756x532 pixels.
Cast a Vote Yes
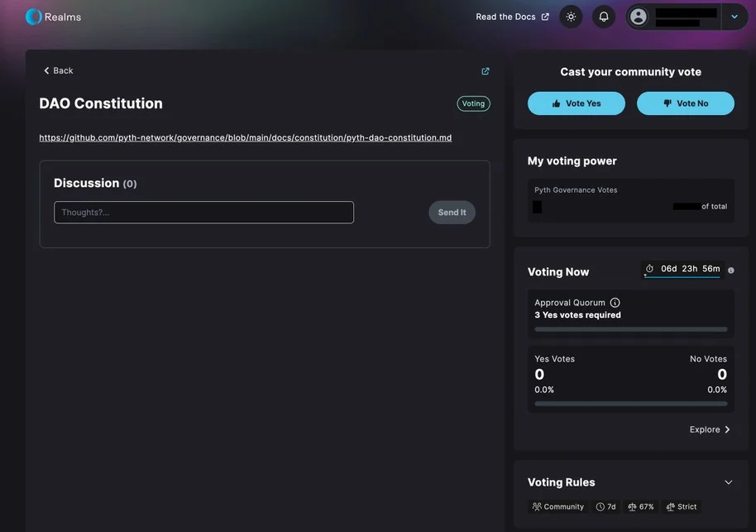point(577,103)
